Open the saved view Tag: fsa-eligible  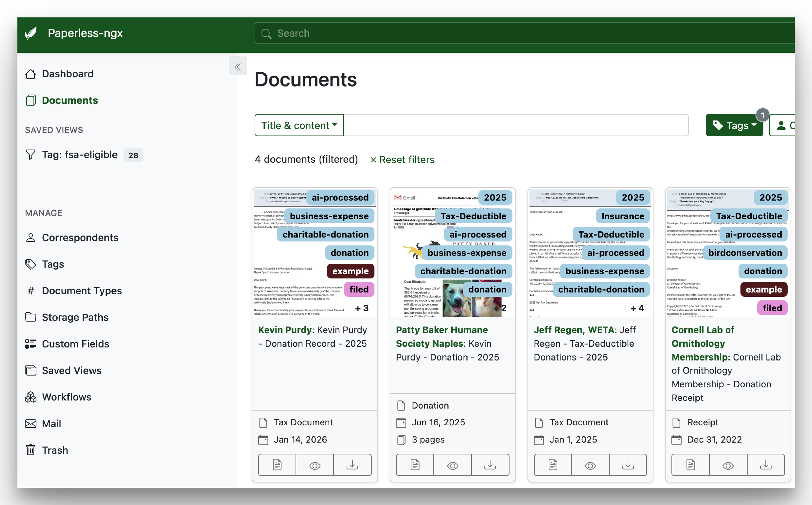84,155
